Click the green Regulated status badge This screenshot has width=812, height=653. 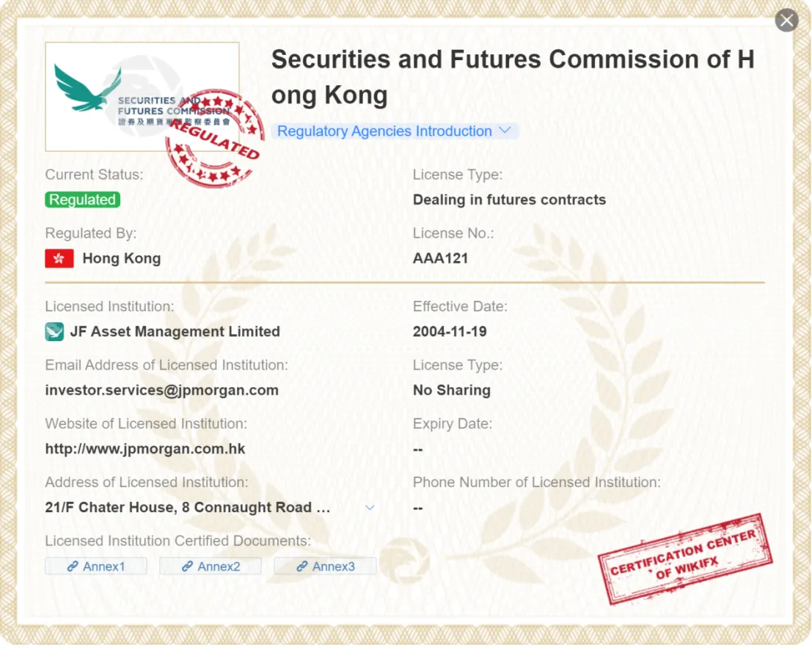click(x=82, y=200)
